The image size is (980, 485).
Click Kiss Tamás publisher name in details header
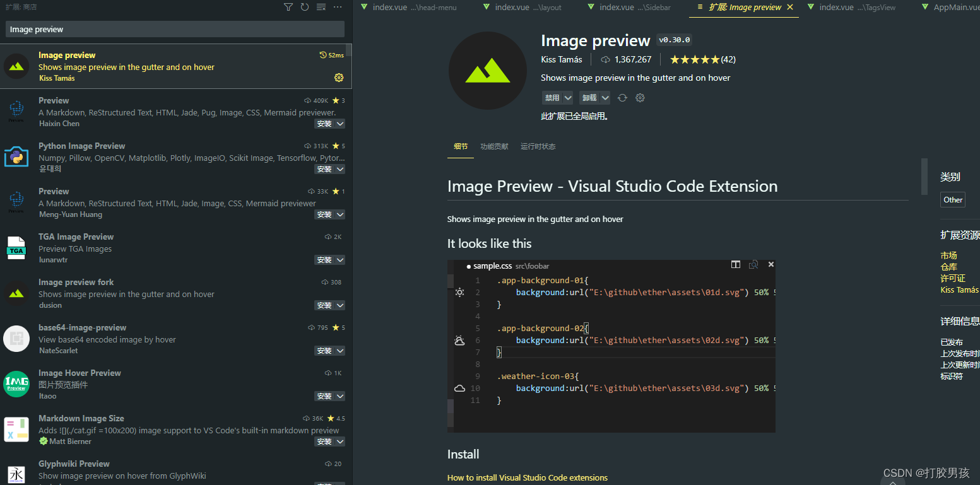pos(562,59)
